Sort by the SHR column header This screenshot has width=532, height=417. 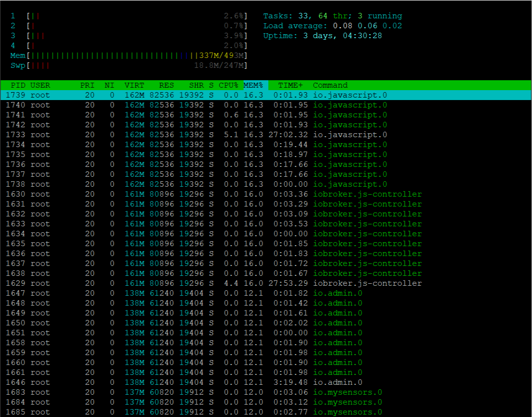point(196,85)
